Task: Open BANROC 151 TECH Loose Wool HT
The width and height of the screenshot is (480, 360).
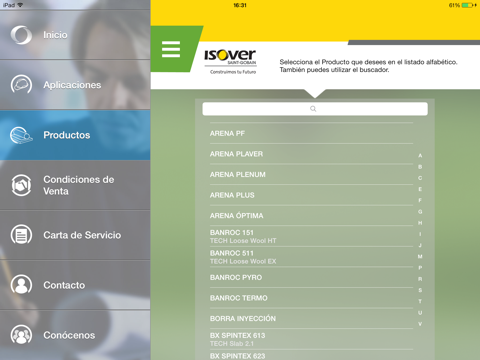Action: tap(311, 236)
